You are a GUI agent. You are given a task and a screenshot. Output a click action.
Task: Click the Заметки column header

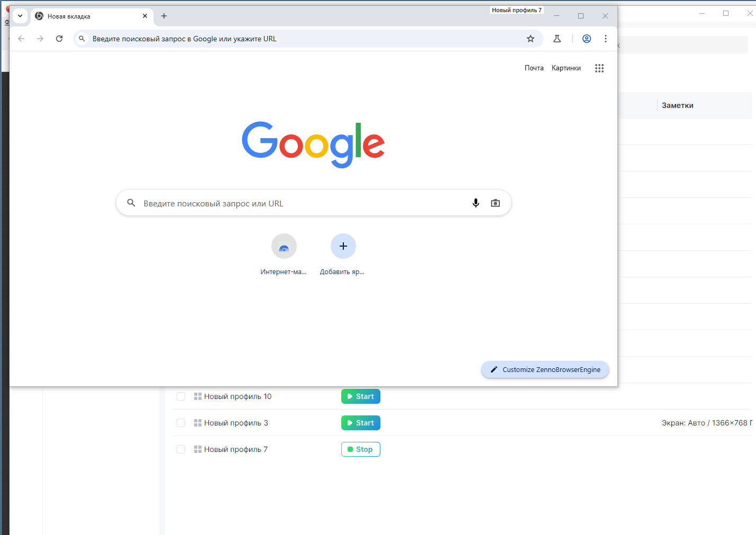(x=678, y=105)
